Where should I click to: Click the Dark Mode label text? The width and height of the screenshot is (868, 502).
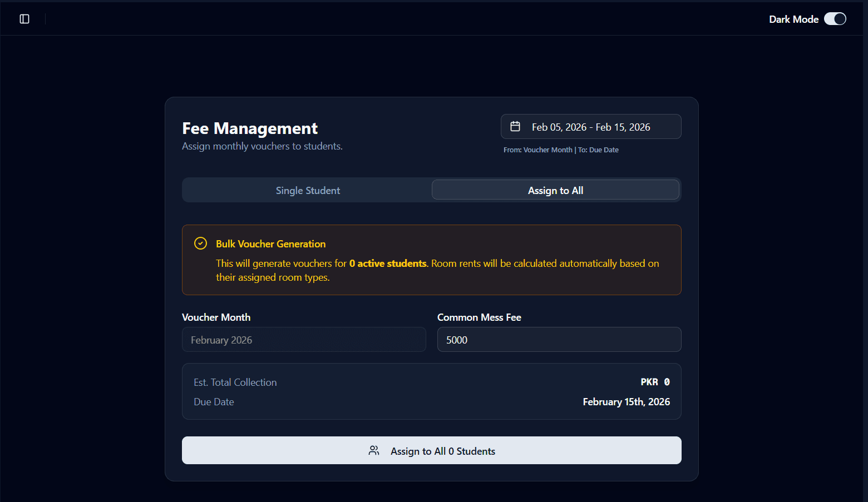(x=793, y=19)
